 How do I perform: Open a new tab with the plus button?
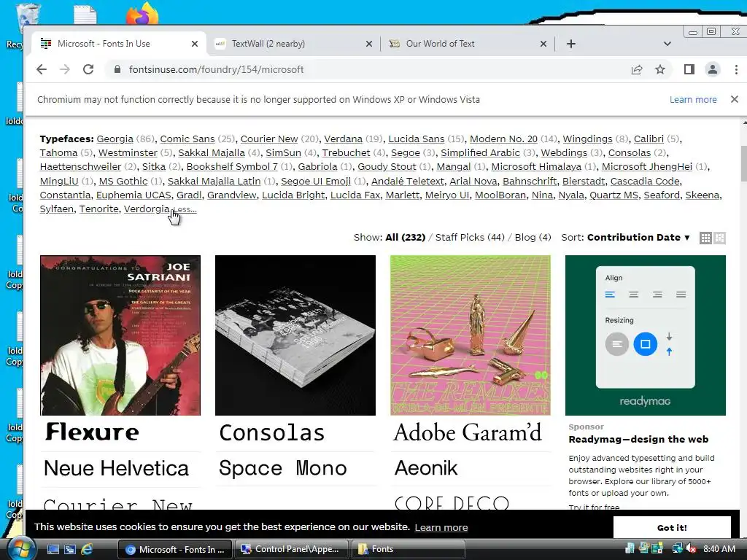[570, 44]
